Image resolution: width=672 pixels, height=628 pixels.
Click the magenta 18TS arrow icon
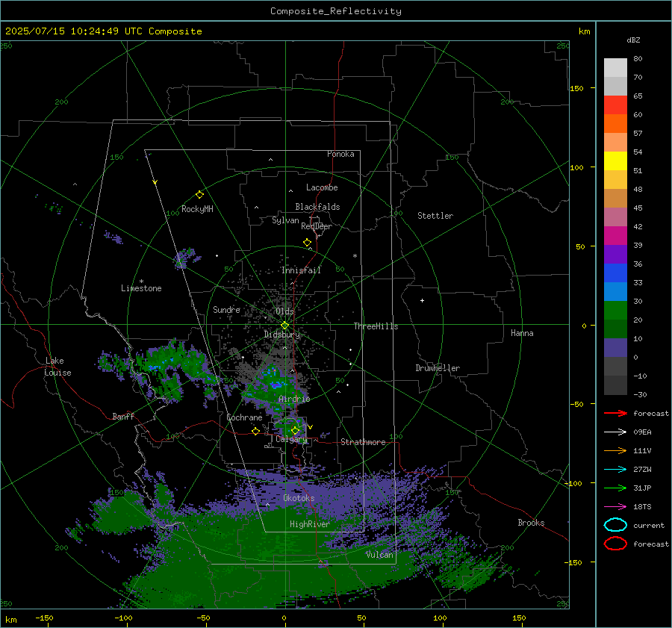pyautogui.click(x=615, y=507)
